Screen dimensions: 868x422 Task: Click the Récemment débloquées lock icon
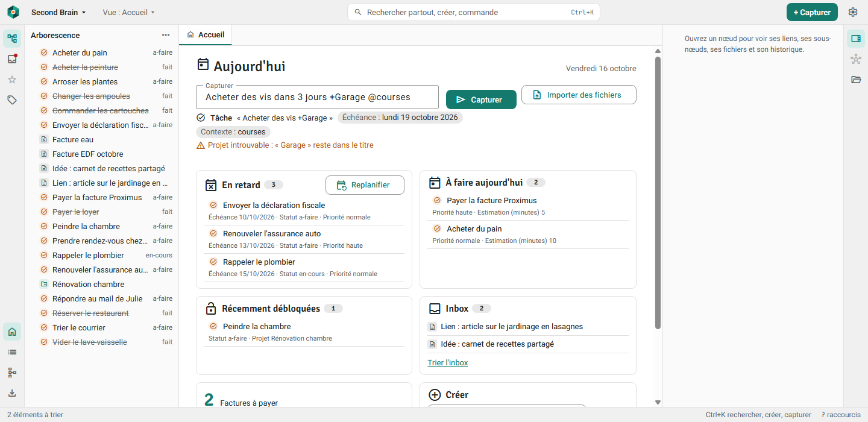(211, 309)
